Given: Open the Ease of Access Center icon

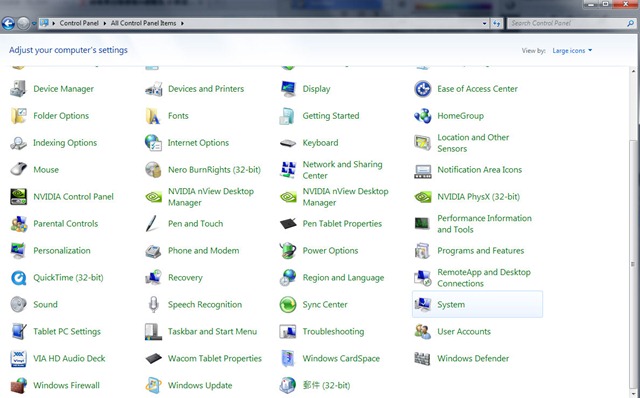Looking at the screenshot, I should tap(422, 89).
